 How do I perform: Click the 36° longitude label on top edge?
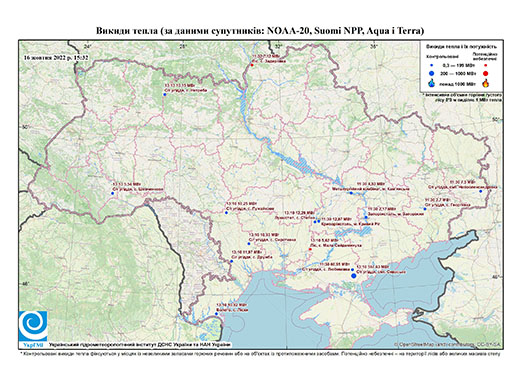[374, 46]
